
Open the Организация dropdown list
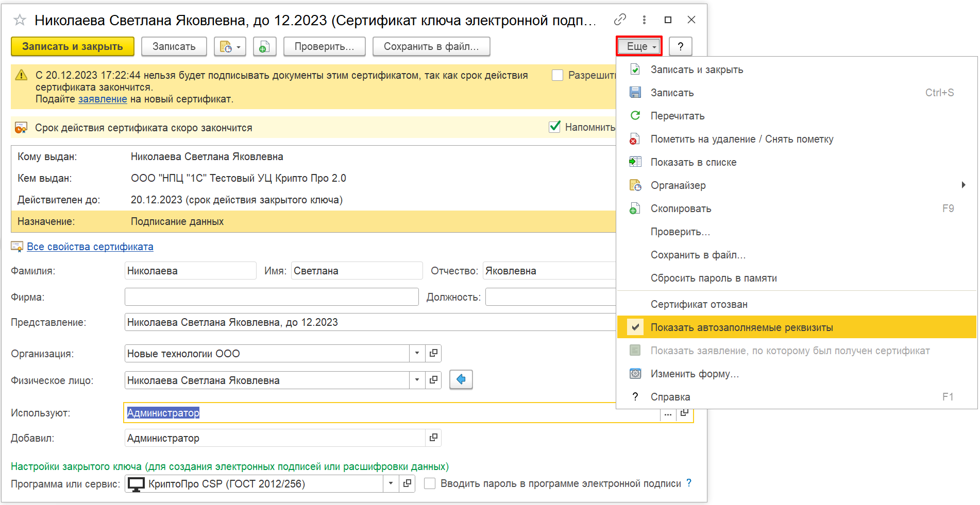tap(417, 353)
